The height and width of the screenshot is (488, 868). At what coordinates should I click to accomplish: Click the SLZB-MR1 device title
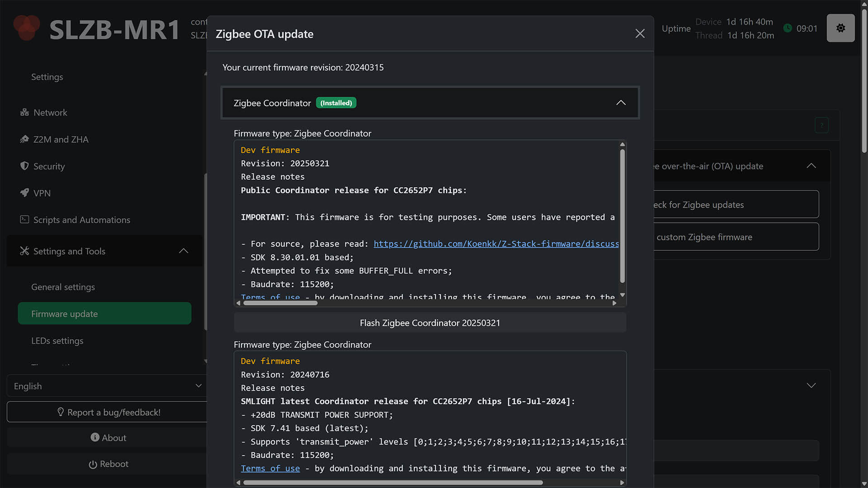(114, 30)
